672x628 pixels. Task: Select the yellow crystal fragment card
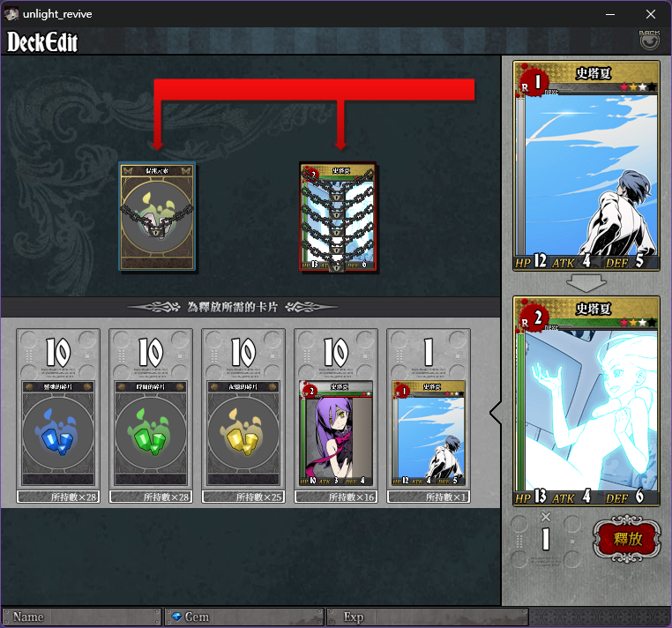point(243,433)
